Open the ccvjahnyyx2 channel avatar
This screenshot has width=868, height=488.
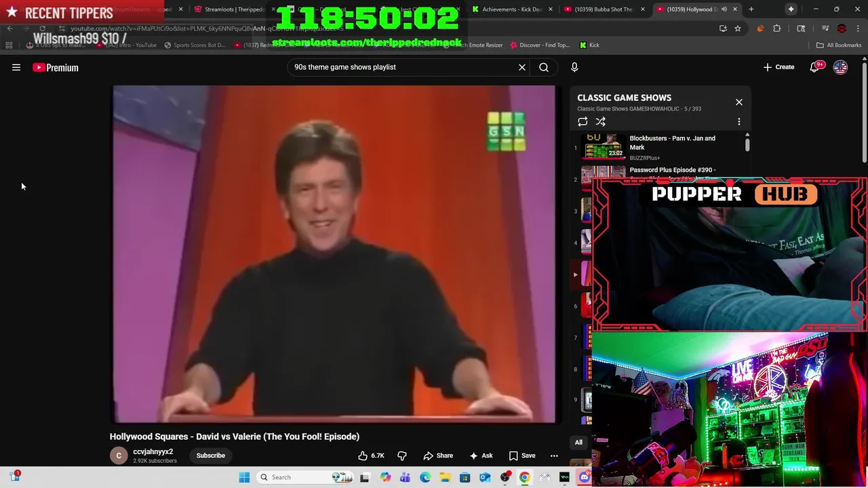tap(119, 455)
